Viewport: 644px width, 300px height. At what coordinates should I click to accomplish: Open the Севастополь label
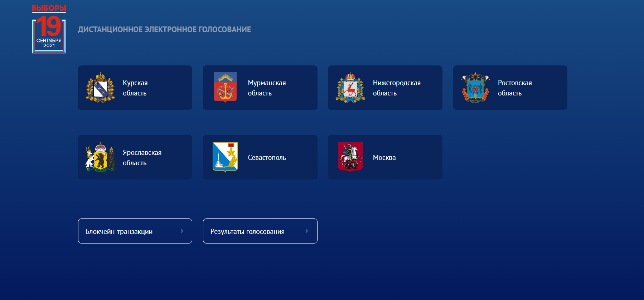(x=267, y=158)
